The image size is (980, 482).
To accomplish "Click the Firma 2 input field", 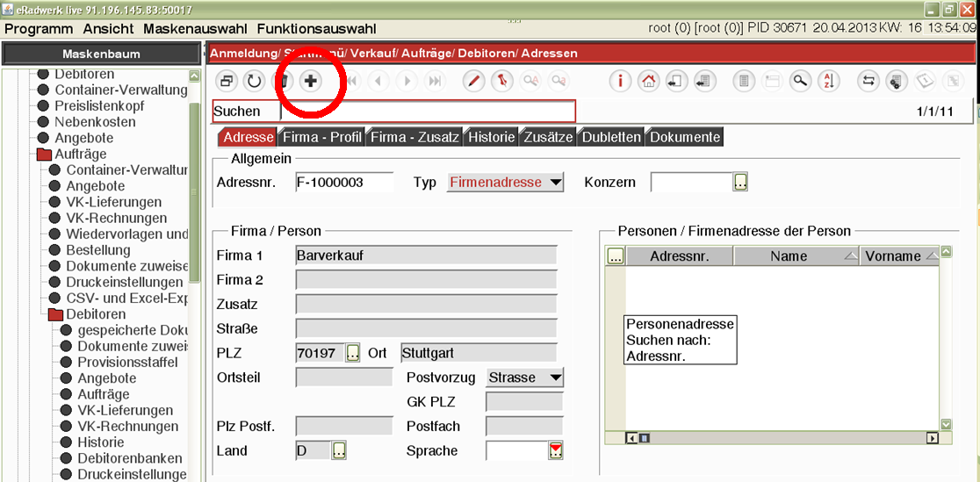I will tap(426, 279).
